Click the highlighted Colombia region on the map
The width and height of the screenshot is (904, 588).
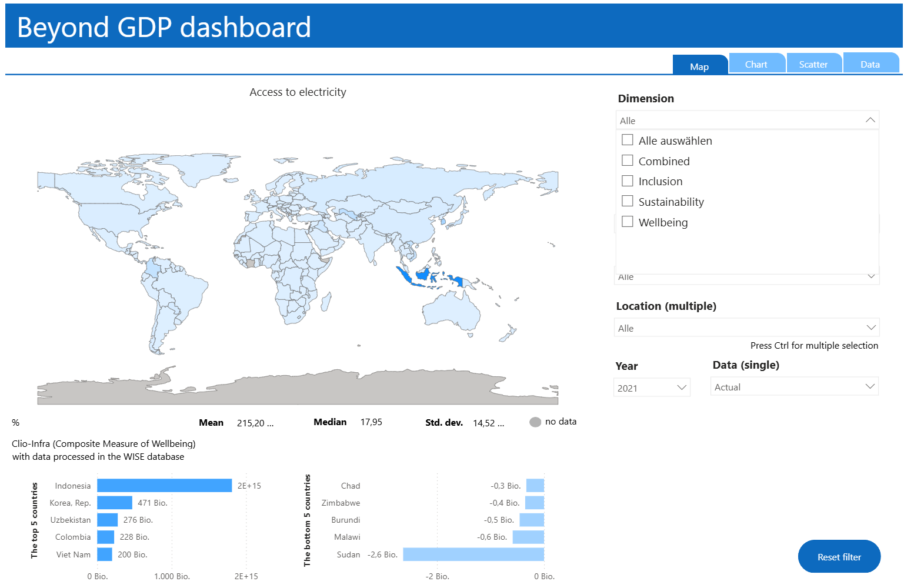(x=151, y=268)
